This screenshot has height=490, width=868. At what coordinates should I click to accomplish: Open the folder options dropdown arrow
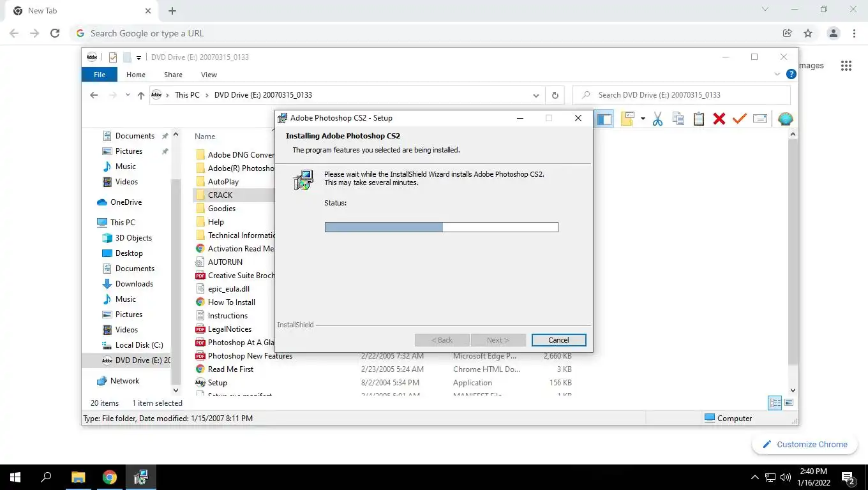(643, 119)
